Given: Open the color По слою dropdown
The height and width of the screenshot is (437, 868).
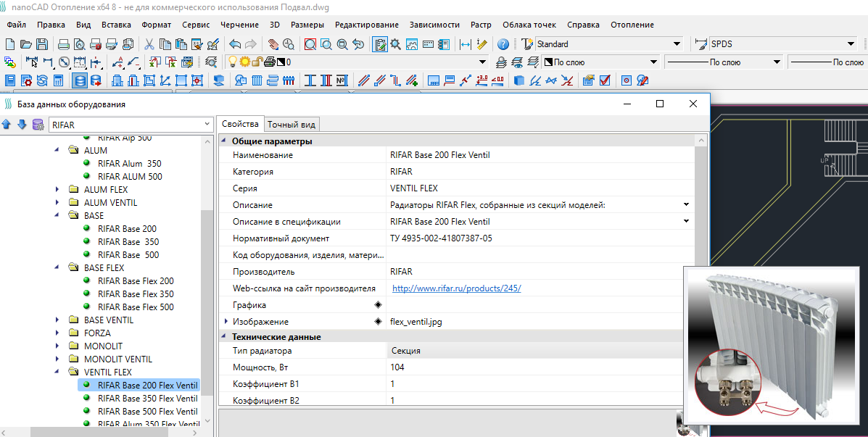Looking at the screenshot, I should pyautogui.click(x=653, y=62).
